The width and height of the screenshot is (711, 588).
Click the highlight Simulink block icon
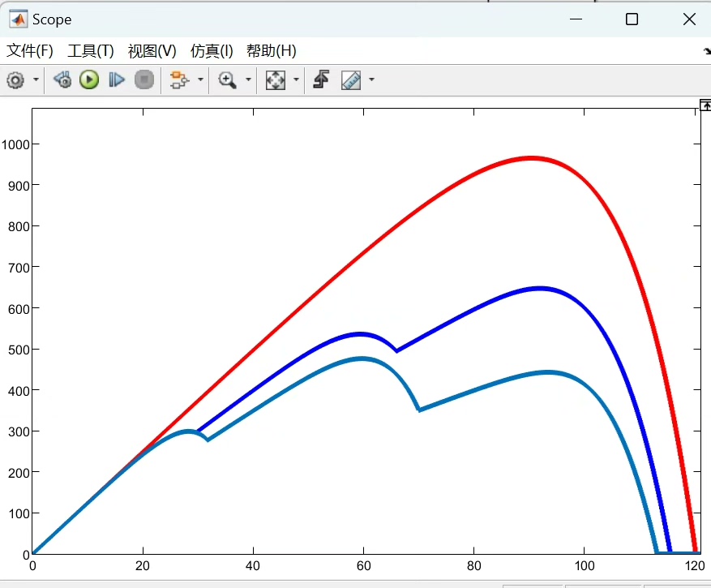pyautogui.click(x=179, y=79)
